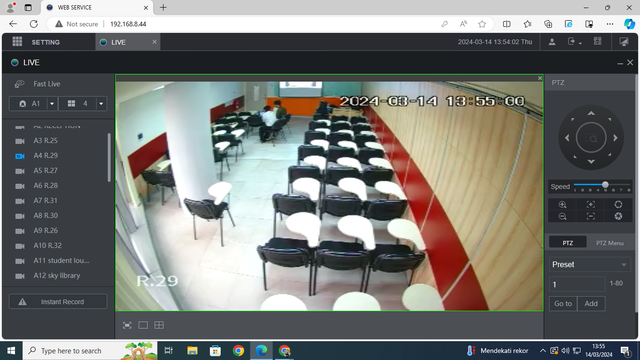
Task: Click the favorites star icon in address bar
Action: click(482, 24)
